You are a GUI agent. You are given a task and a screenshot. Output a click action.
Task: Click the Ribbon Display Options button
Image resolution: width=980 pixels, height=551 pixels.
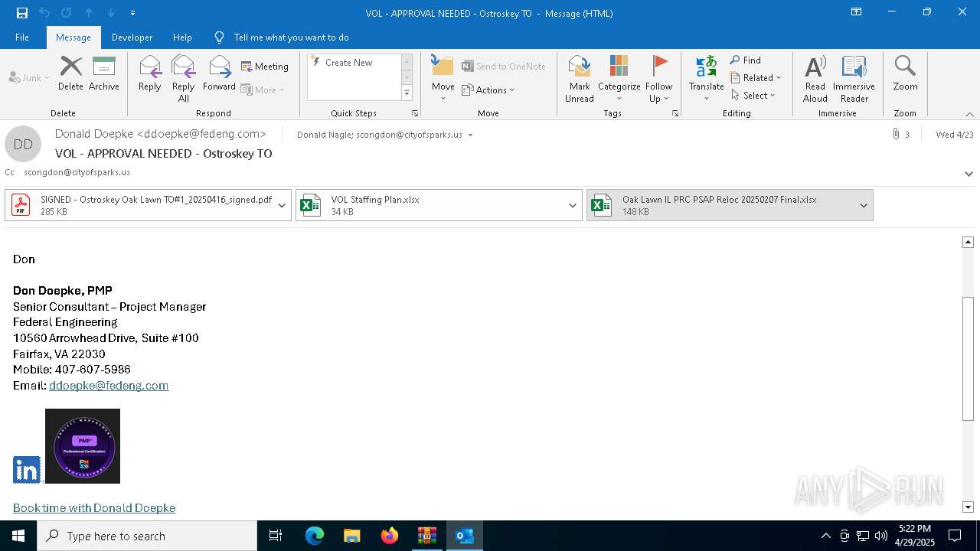856,12
